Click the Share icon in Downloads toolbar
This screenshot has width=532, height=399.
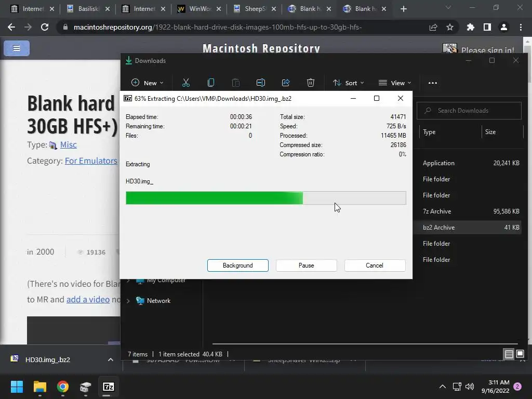pos(286,83)
